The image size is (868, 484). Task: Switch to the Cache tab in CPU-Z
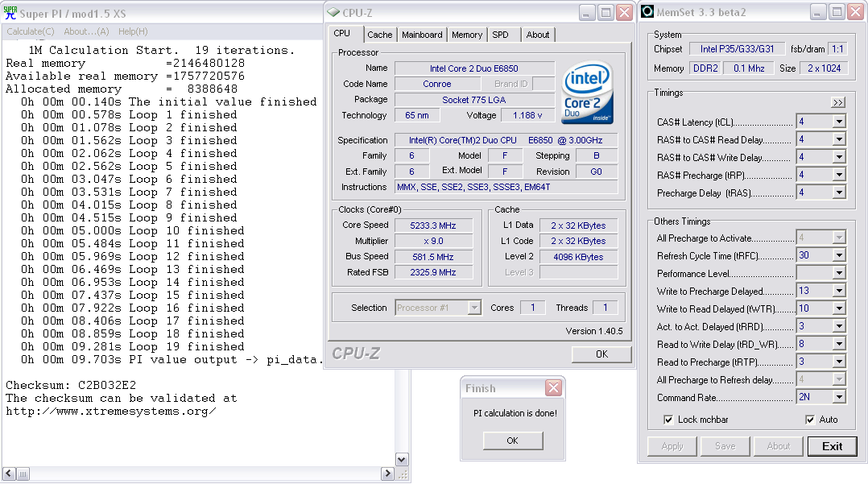pyautogui.click(x=380, y=35)
